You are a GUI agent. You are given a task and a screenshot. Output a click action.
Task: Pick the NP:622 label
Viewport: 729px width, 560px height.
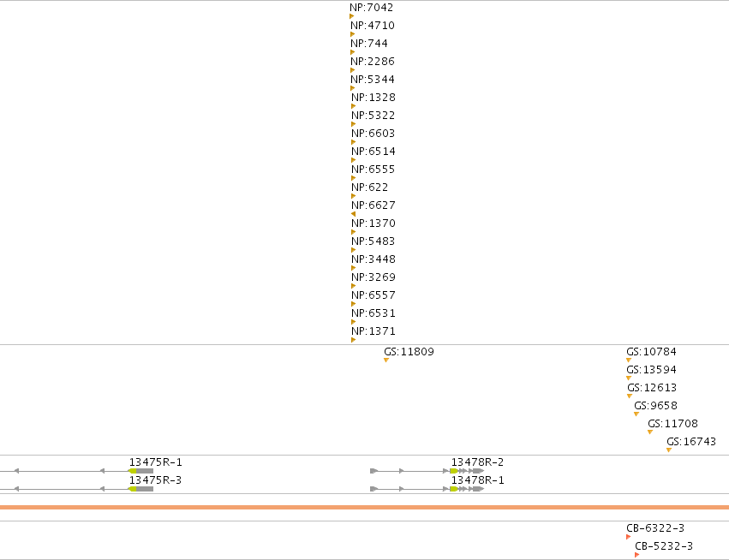[x=369, y=188]
